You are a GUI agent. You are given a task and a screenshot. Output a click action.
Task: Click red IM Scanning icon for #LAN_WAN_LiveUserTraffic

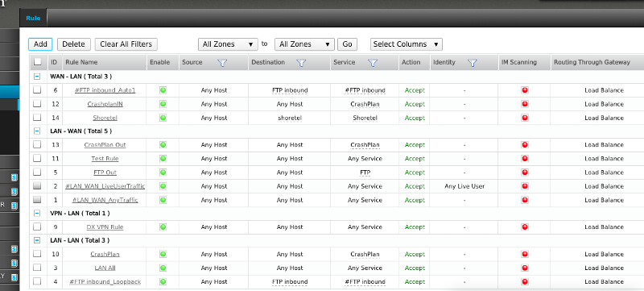[x=525, y=186]
